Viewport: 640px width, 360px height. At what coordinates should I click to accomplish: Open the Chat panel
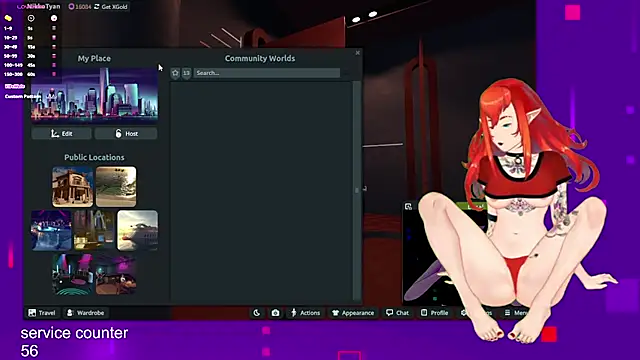397,313
